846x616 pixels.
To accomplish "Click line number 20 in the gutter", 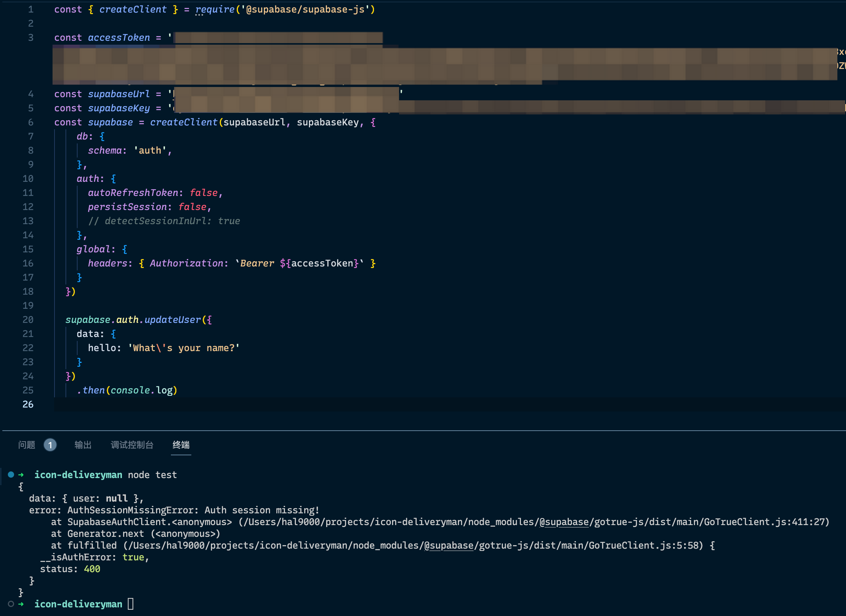I will coord(28,320).
